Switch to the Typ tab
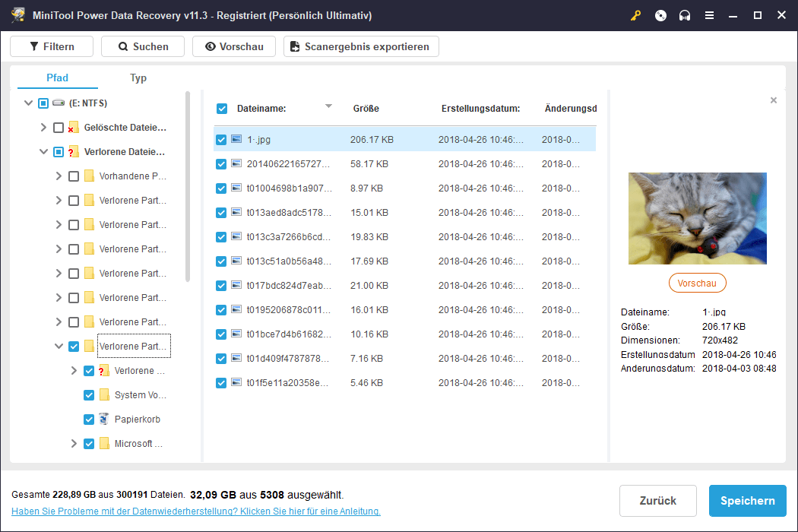The width and height of the screenshot is (798, 532). click(x=138, y=78)
